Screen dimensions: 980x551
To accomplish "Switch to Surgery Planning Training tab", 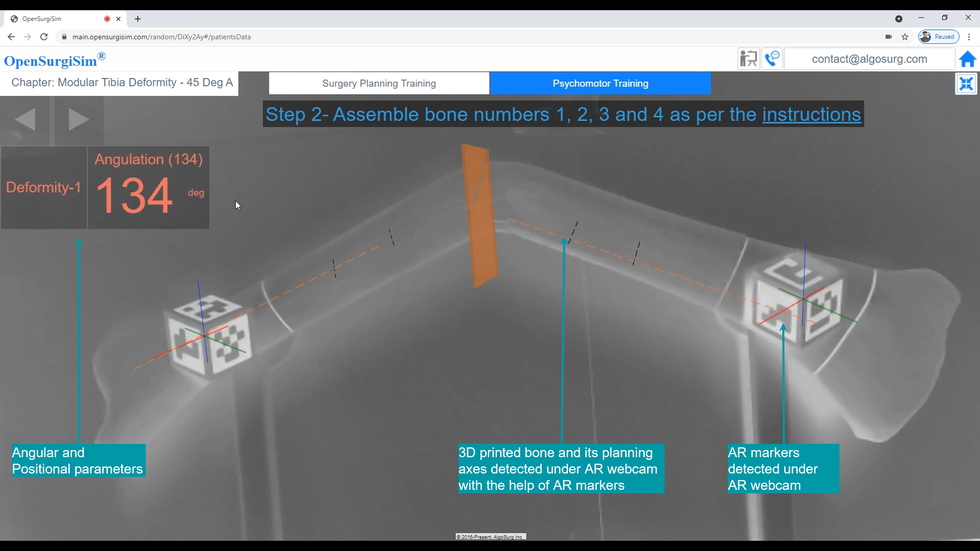I will (379, 83).
